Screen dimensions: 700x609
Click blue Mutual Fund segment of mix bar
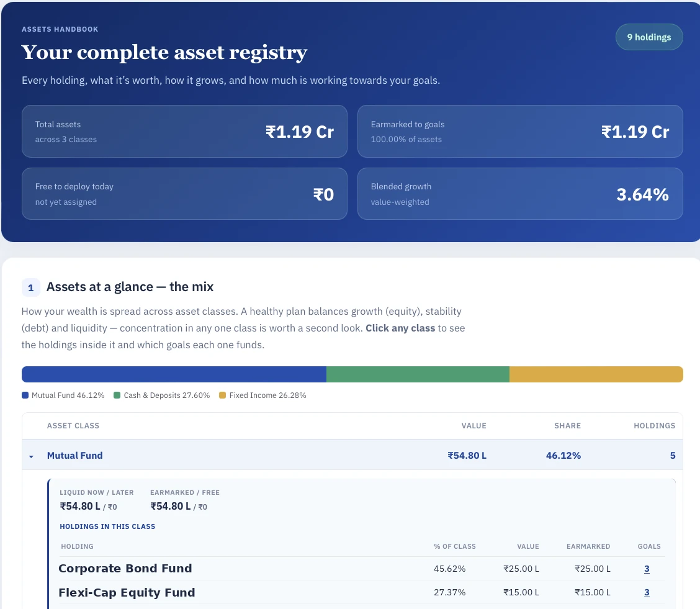tap(174, 374)
